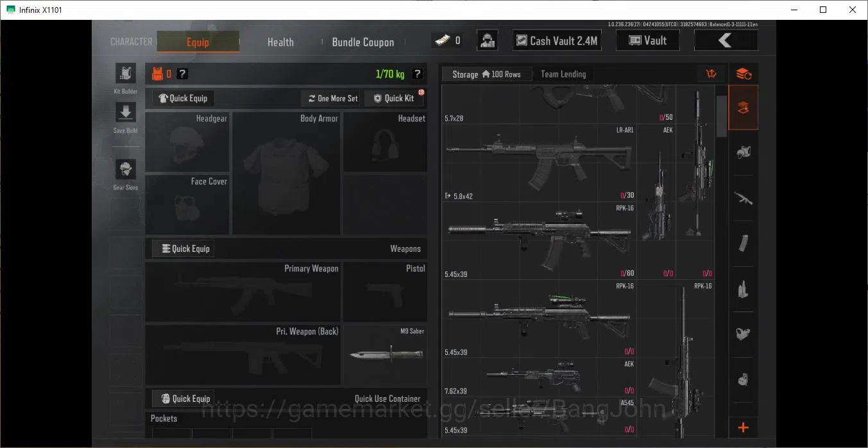Click the Quick Use Container label

pyautogui.click(x=387, y=399)
